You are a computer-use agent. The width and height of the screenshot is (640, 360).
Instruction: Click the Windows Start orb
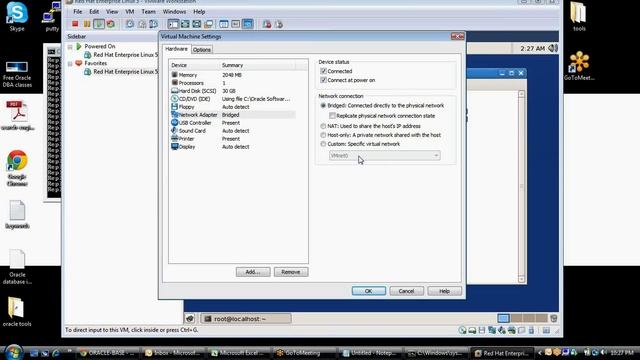(x=13, y=352)
